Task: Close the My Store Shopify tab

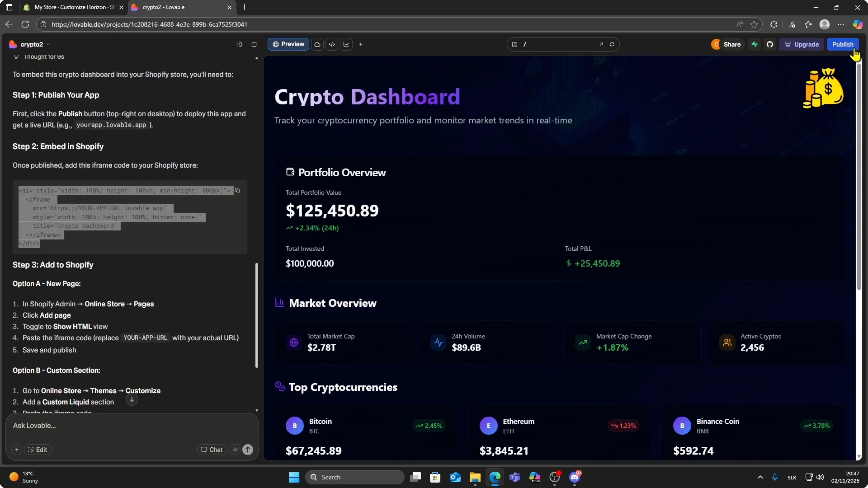Action: [x=121, y=7]
